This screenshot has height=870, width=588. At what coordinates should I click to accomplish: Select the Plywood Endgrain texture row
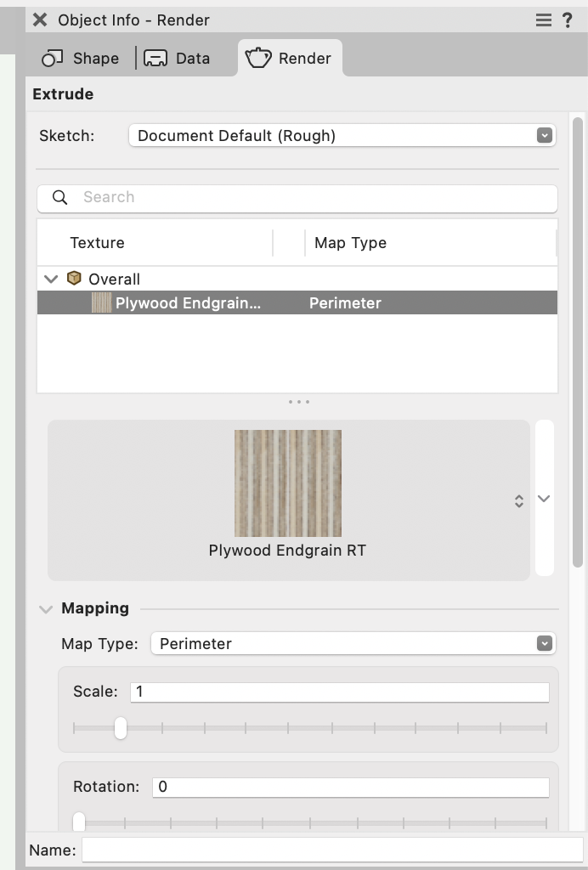tap(297, 302)
